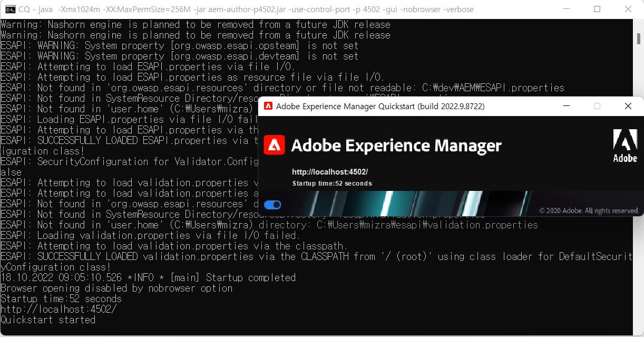Image resolution: width=644 pixels, height=337 pixels.
Task: Click the Quickstart window title bar icon
Action: tap(268, 106)
